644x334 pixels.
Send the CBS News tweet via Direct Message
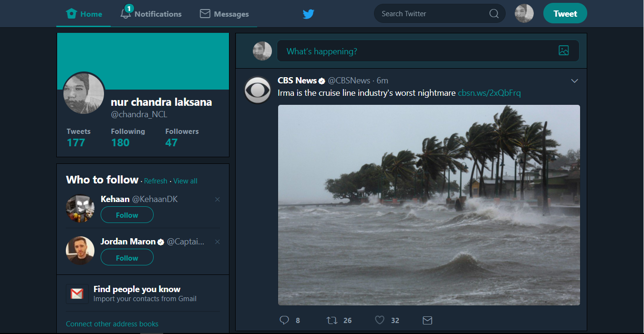tap(427, 320)
